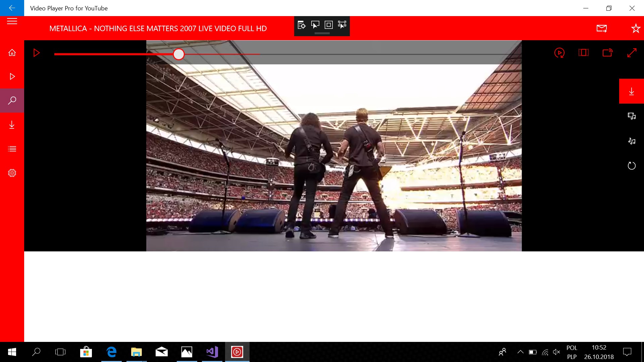Play the Metallica video

point(37,53)
